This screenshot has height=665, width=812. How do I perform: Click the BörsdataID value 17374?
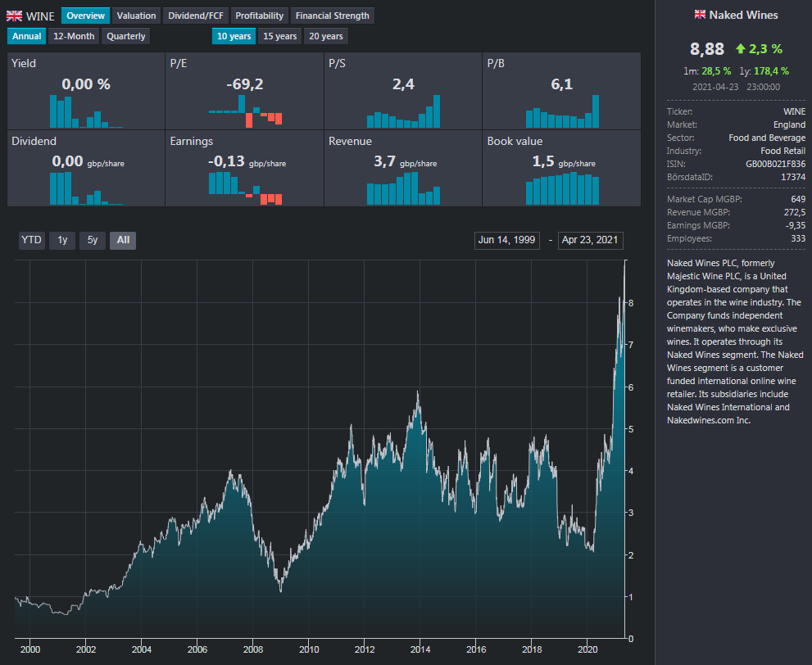(793, 177)
